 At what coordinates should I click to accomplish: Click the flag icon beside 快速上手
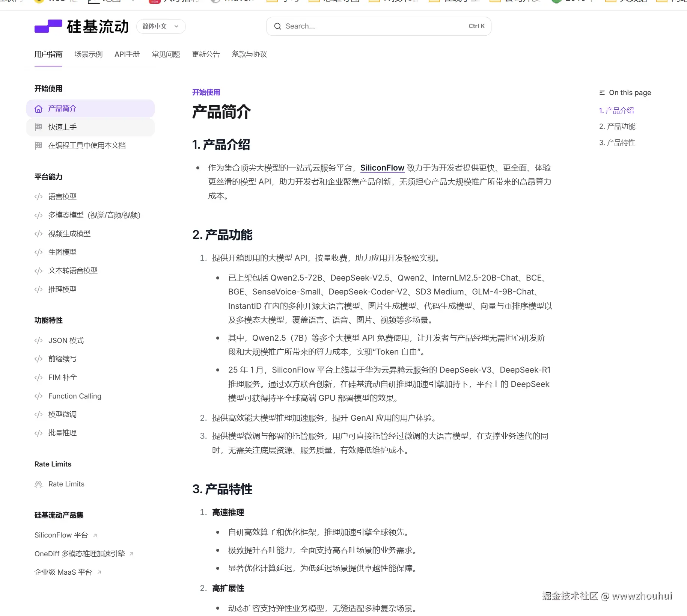coord(38,127)
